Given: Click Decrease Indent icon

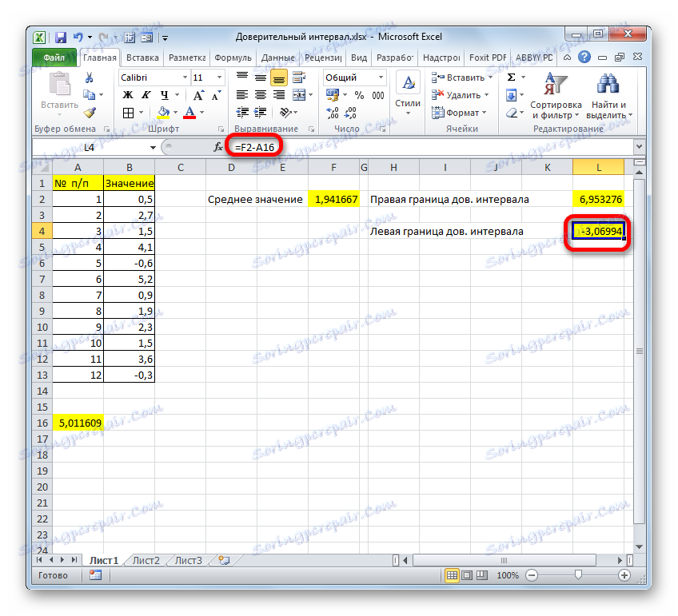Looking at the screenshot, I should pos(242,113).
